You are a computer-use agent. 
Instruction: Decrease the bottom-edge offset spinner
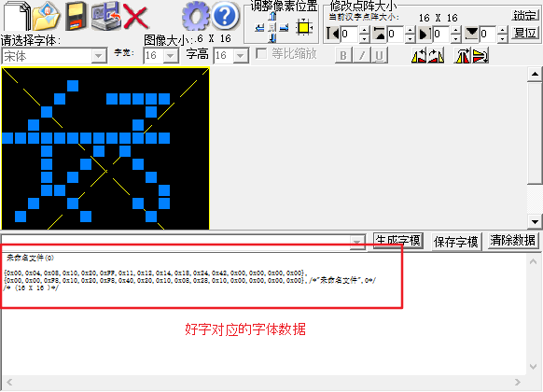pyautogui.click(x=503, y=38)
